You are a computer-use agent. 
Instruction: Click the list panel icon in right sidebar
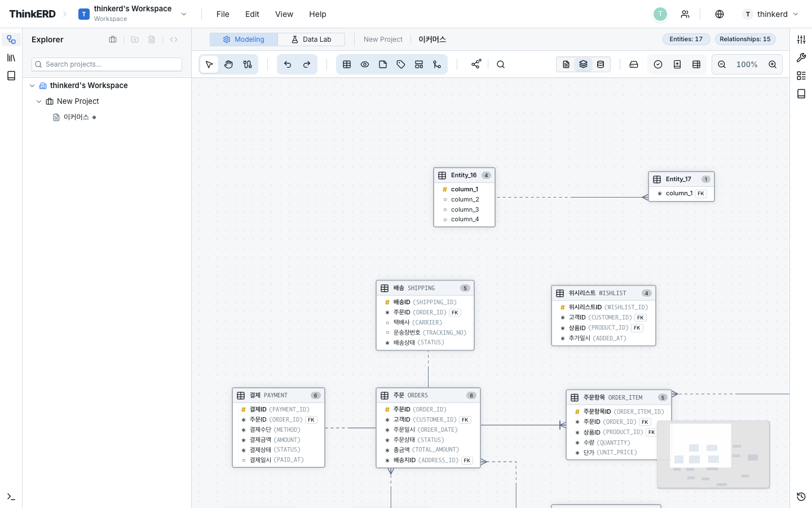click(801, 76)
